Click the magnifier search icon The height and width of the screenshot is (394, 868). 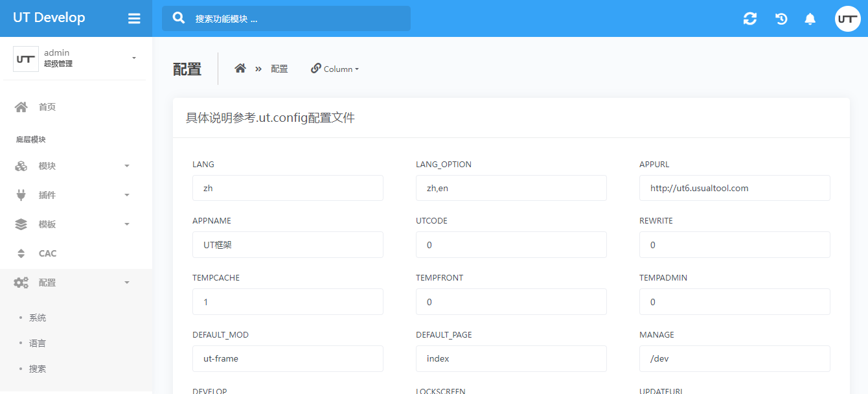point(179,18)
